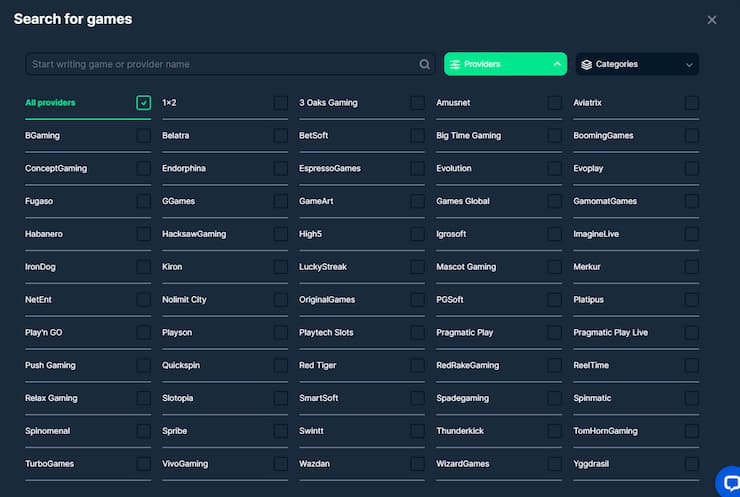Choose the RedRakeGaming provider name

pos(467,365)
